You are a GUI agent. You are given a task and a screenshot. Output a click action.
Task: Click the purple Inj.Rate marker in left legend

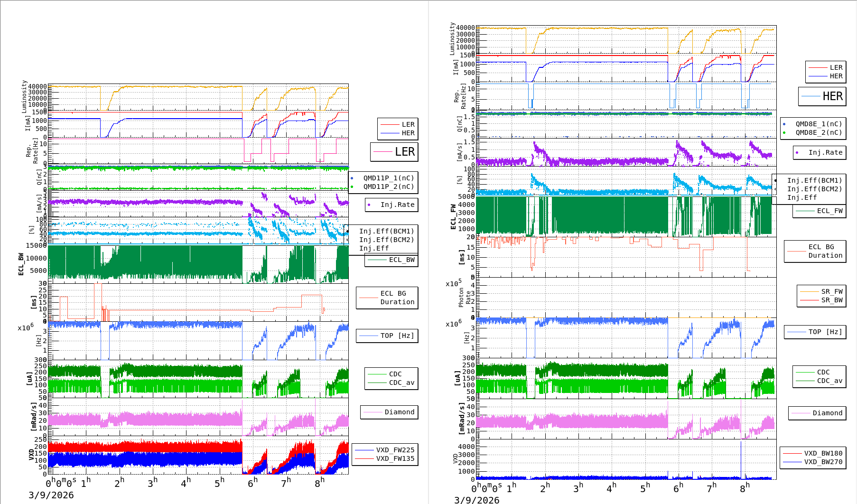tap(369, 205)
